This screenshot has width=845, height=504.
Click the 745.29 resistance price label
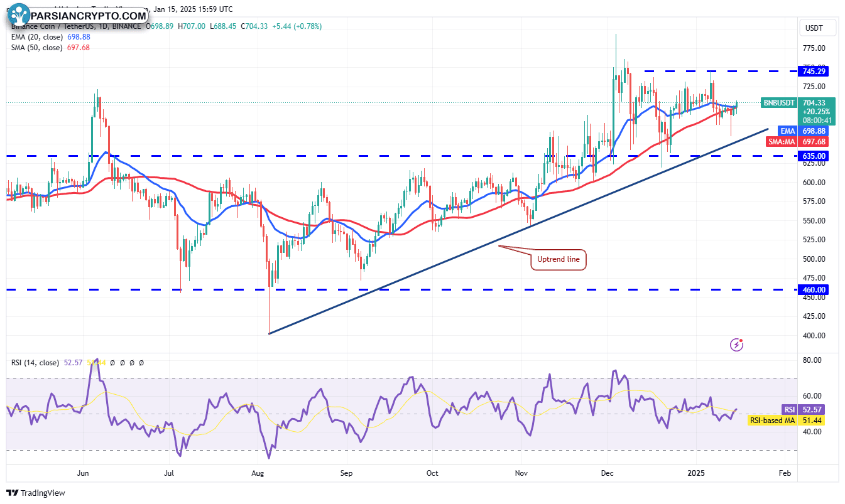coord(814,71)
